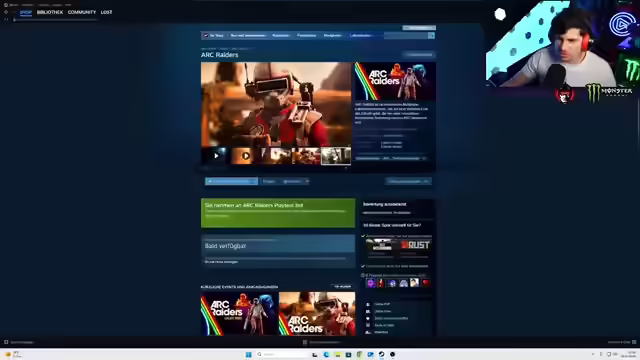Open the LOST profile tab
This screenshot has height=360, width=640.
pyautogui.click(x=106, y=12)
